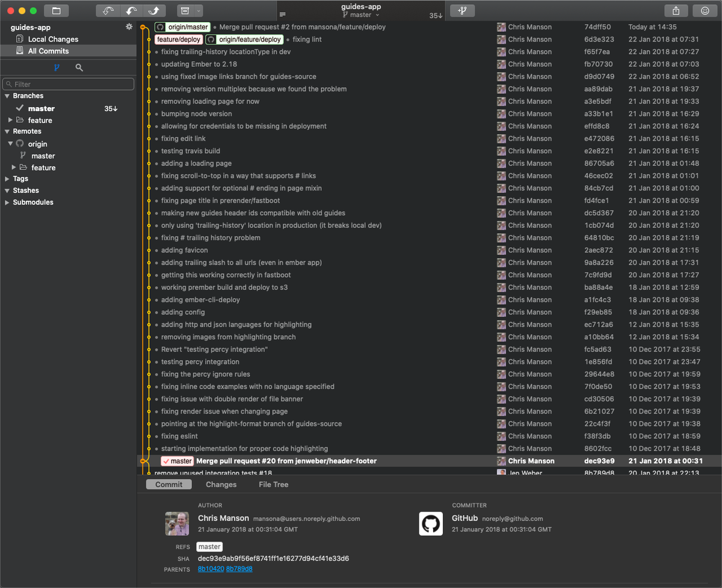
Task: Select commit 'testing travis build'
Action: coord(191,151)
